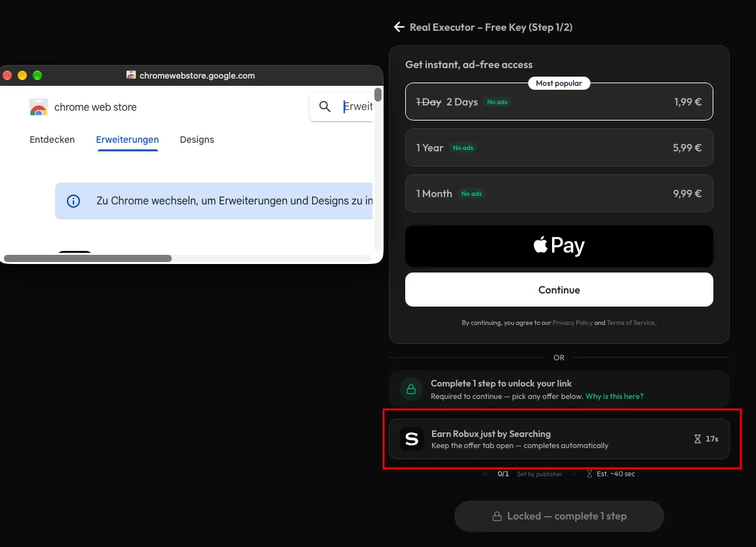This screenshot has width=756, height=547.
Task: Click the horizontal scrollbar in the Chrome Web Store window
Action: (x=88, y=259)
